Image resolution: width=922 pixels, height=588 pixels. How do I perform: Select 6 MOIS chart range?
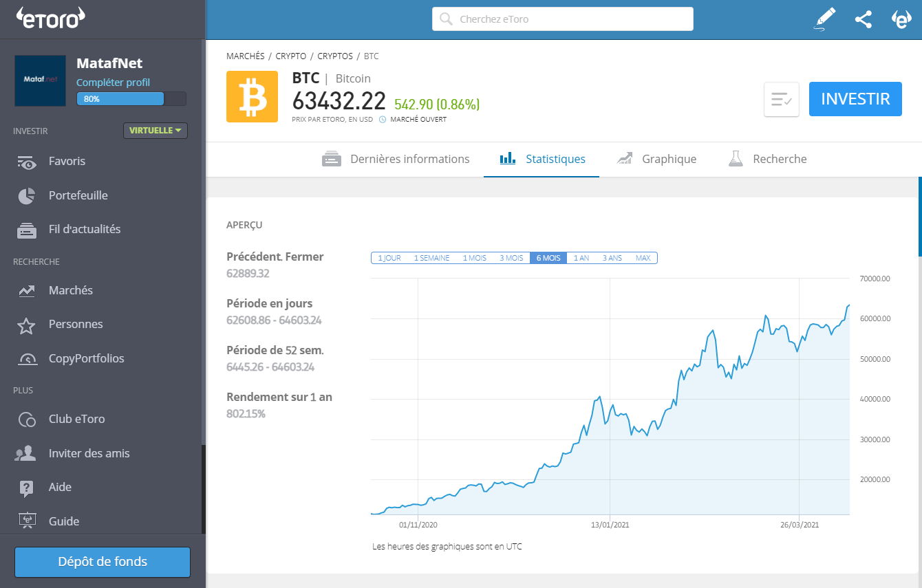(x=548, y=258)
